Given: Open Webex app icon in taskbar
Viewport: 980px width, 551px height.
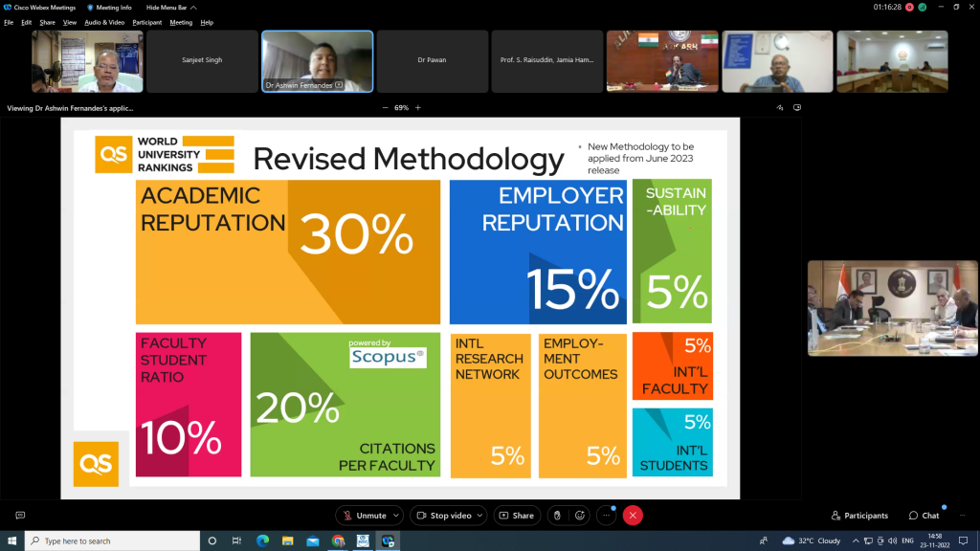Looking at the screenshot, I should tap(389, 540).
